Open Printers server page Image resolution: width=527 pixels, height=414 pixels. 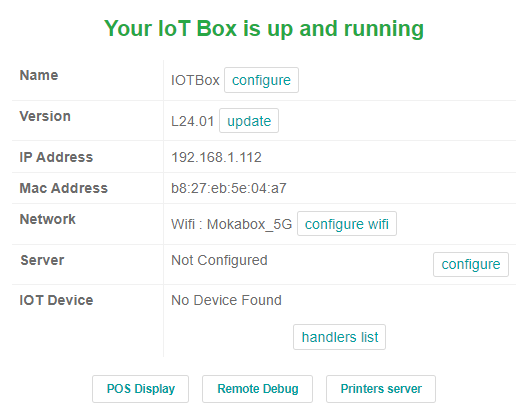[381, 389]
